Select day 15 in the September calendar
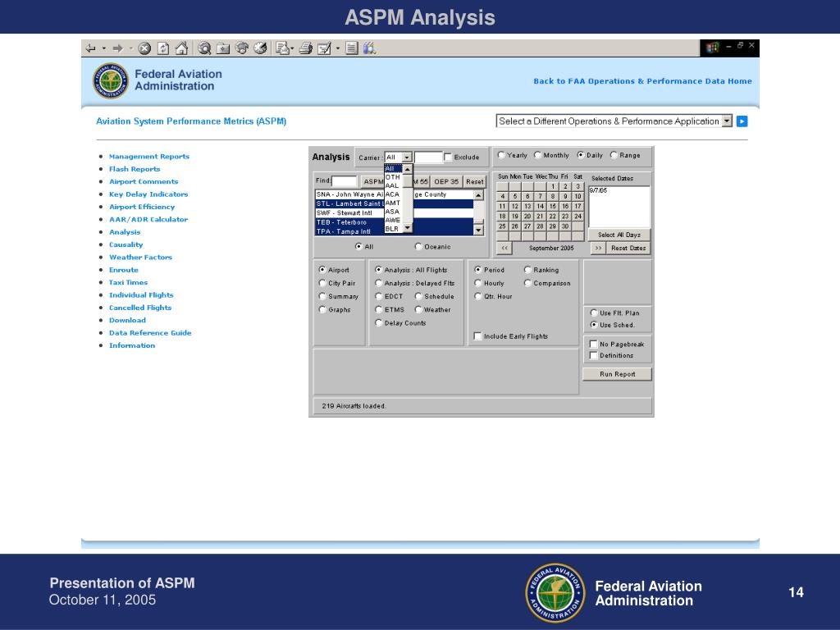Image resolution: width=840 pixels, height=630 pixels. (553, 206)
